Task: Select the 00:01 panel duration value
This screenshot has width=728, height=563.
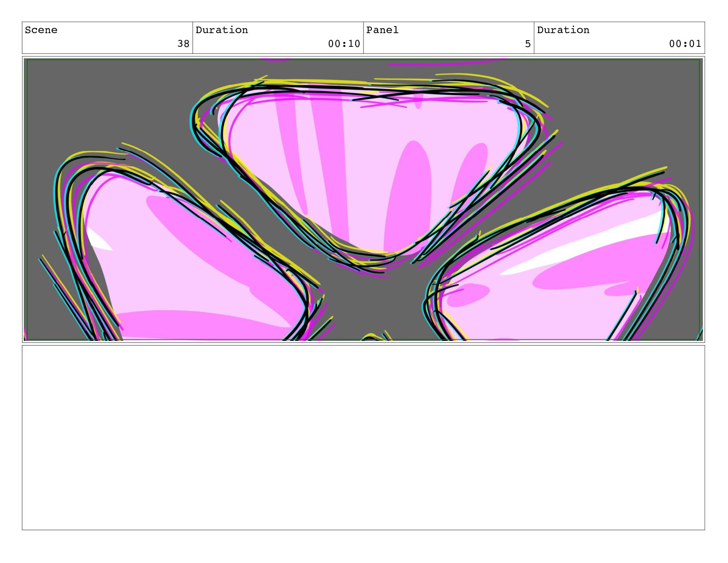Action: click(685, 44)
